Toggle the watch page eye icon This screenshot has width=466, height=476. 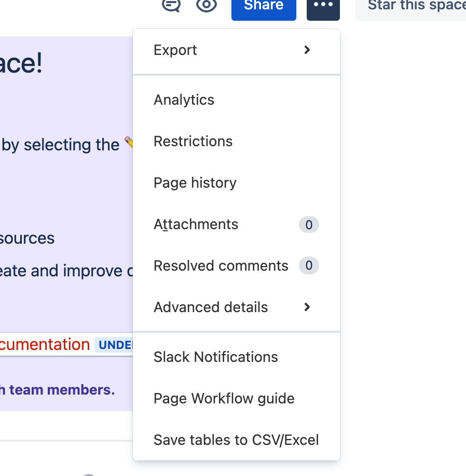coord(207,5)
